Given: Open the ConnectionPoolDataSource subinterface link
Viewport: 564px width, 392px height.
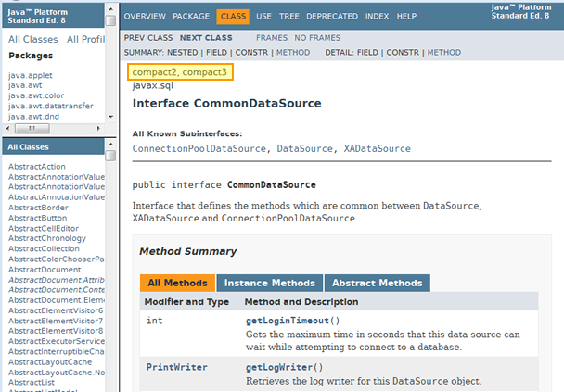Looking at the screenshot, I should click(199, 149).
